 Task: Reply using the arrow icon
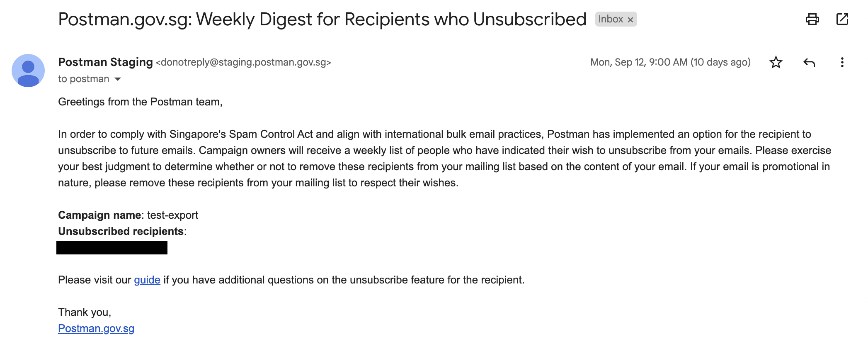coord(809,62)
